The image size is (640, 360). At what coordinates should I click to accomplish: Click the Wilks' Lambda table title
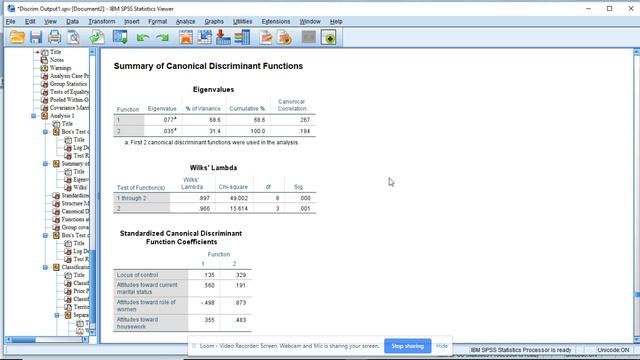click(213, 168)
